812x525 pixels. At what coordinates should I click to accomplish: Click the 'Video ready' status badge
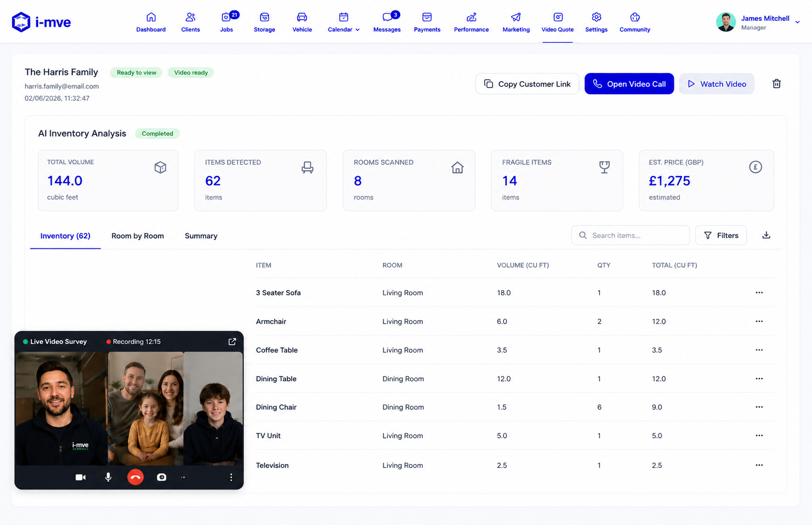(191, 72)
